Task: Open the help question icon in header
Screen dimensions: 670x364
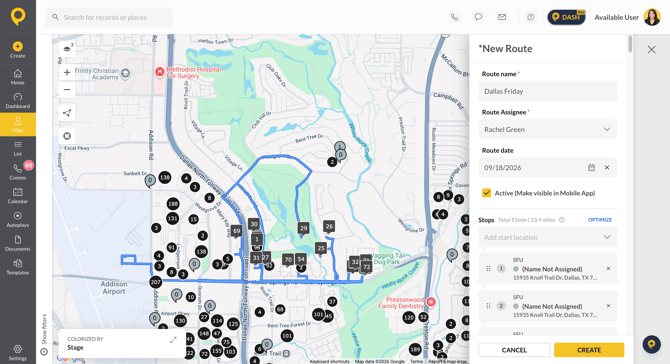Action: (531, 17)
